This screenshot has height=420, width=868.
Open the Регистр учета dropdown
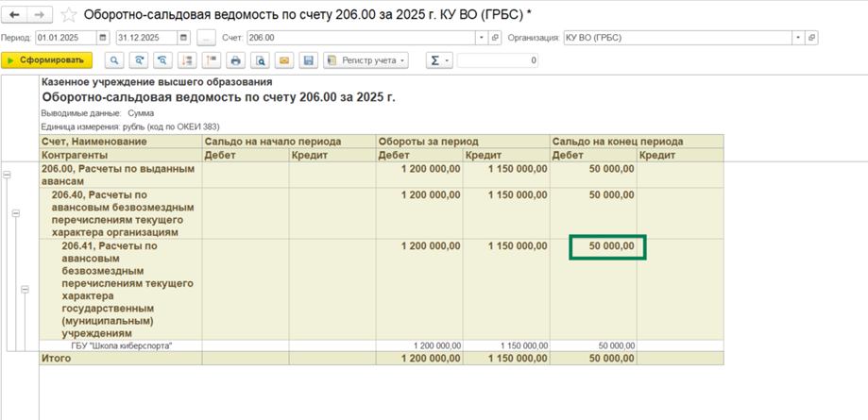[366, 60]
